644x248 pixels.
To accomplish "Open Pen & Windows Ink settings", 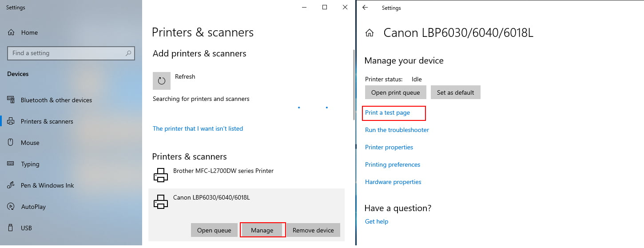I will tap(48, 185).
